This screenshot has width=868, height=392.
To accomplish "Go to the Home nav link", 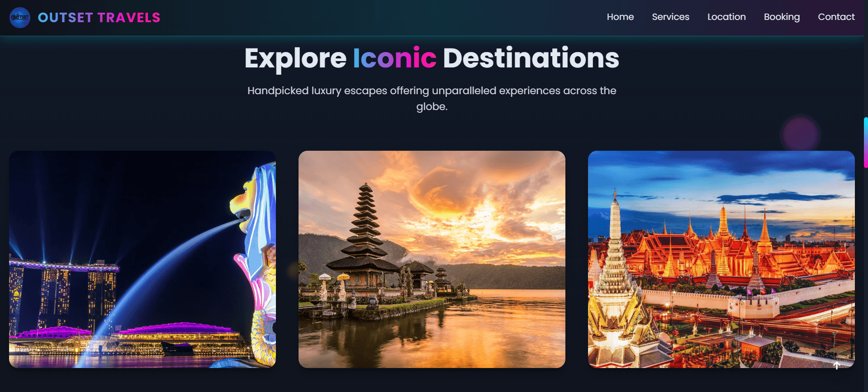I will 620,17.
